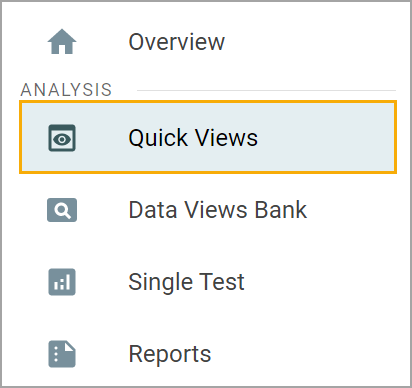Click blank row space after Data Views Bank

pos(353,210)
